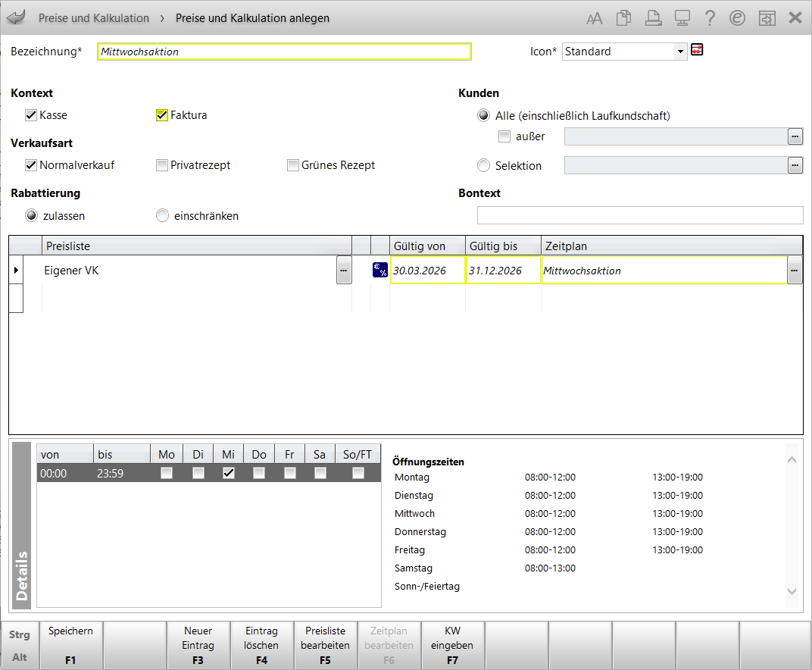Open Preisliste browse button for Eigener VK
Viewport: 812px width, 670px height.
click(x=344, y=271)
